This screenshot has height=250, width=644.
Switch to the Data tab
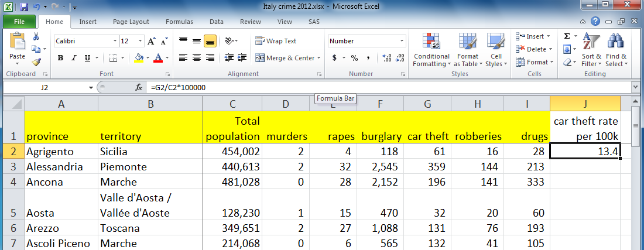tap(217, 22)
